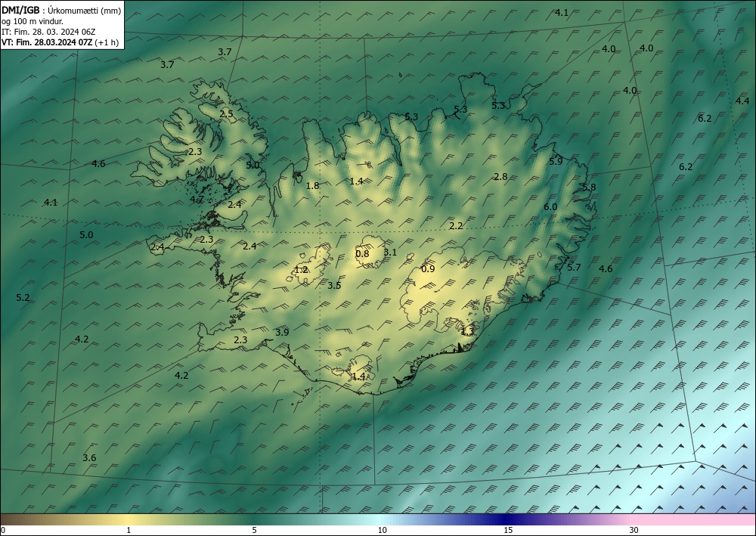Select the 'IT: Fim. 28. 03. 2024 06Z' line

click(48, 32)
